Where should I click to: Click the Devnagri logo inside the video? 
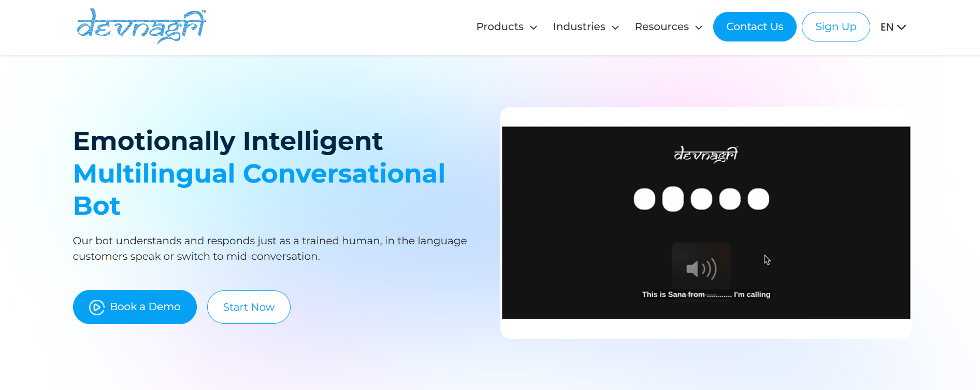(x=706, y=154)
